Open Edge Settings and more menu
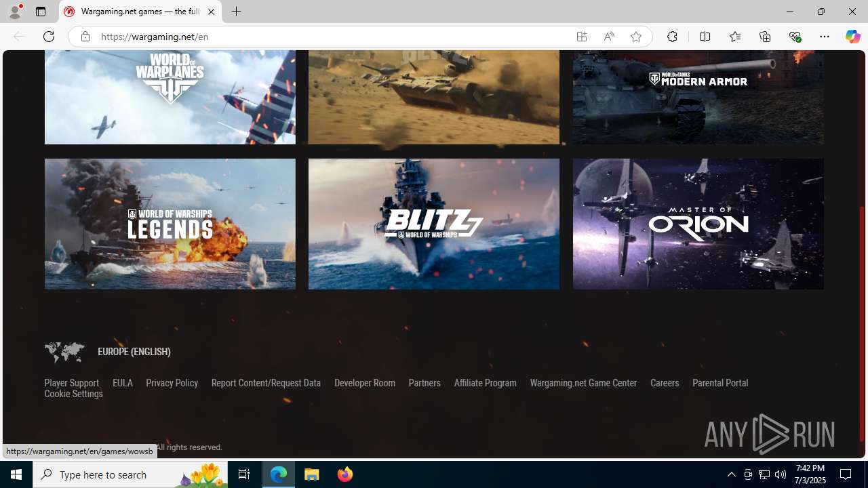The width and height of the screenshot is (868, 488). tap(825, 37)
